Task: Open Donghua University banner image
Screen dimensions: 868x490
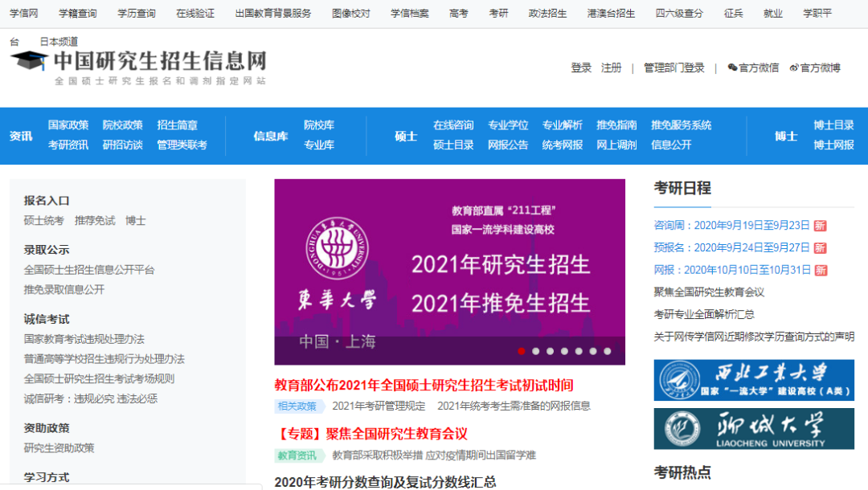Action: click(449, 272)
